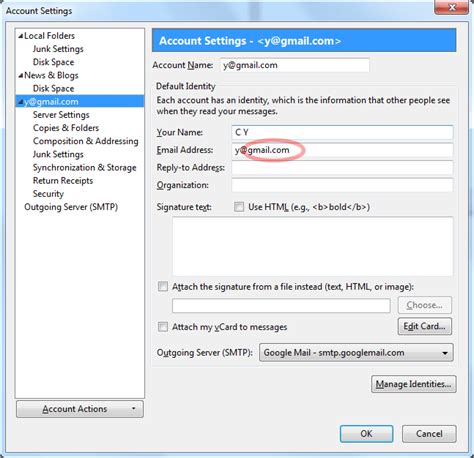Image resolution: width=474 pixels, height=458 pixels.
Task: Open Security settings
Action: 48,194
